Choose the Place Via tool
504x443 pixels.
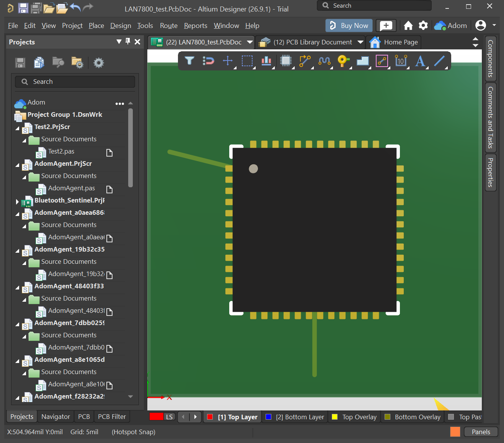tap(343, 60)
